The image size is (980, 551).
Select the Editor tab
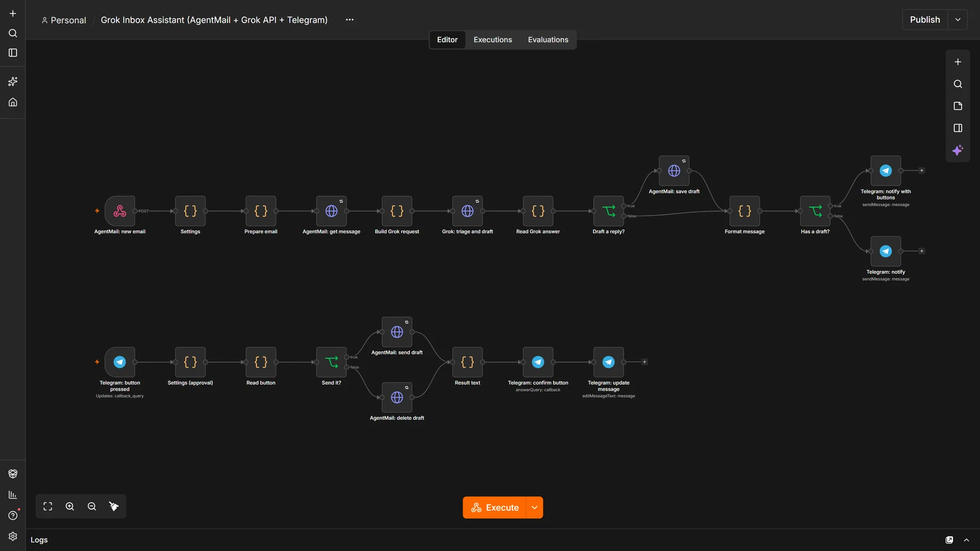click(x=447, y=40)
